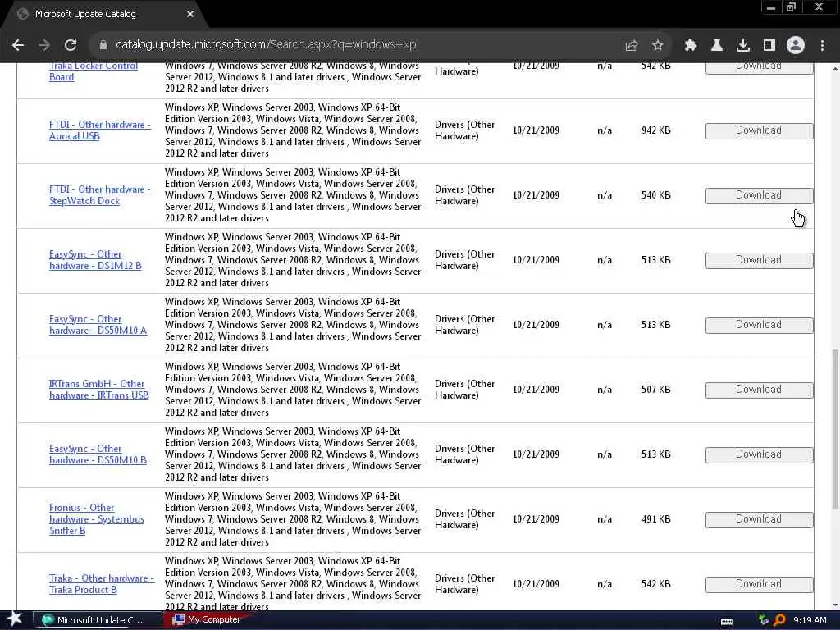Click the 9:19 AM taskbar clock
Image resolution: width=840 pixels, height=630 pixels.
tap(810, 620)
